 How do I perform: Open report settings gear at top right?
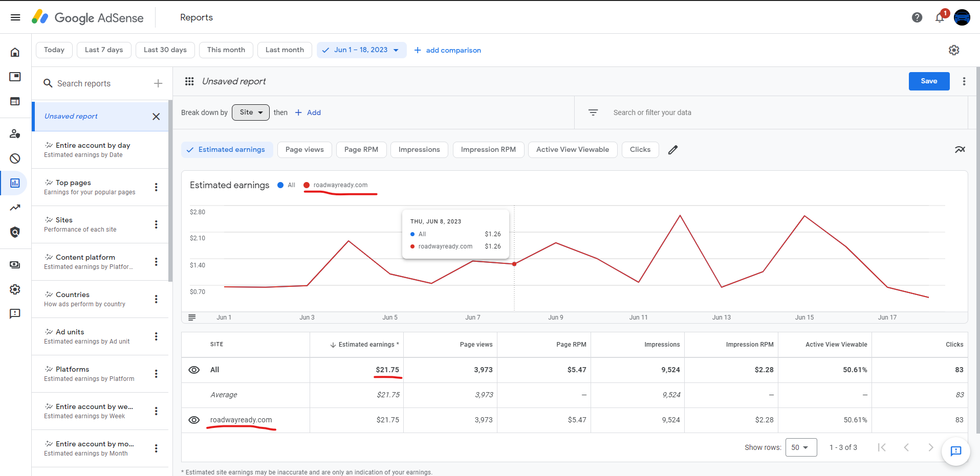954,50
